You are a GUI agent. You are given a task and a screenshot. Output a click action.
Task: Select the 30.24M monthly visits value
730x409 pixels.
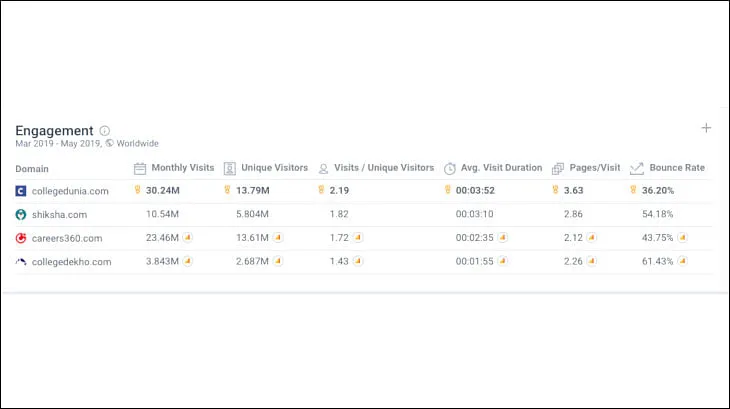coord(162,190)
